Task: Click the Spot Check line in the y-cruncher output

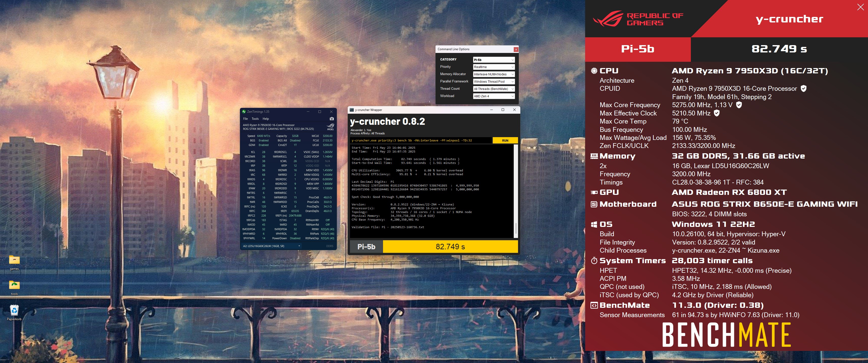Action: click(x=385, y=197)
